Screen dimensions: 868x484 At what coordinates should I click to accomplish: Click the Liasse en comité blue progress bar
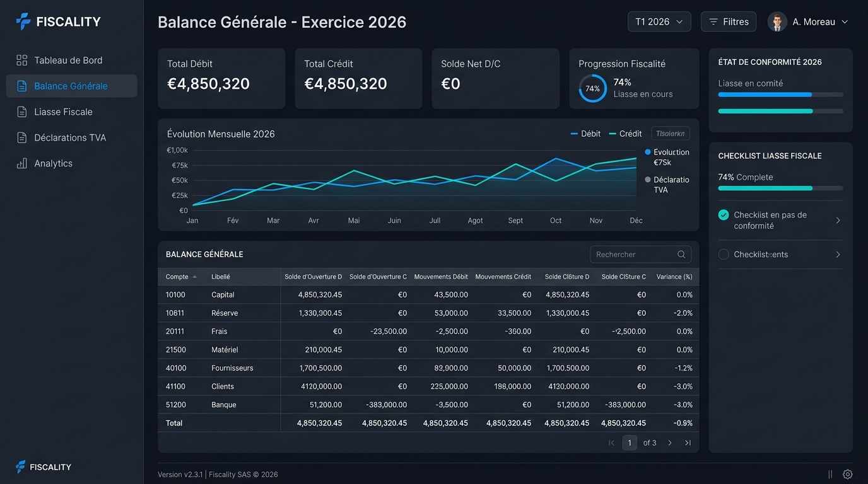point(781,95)
